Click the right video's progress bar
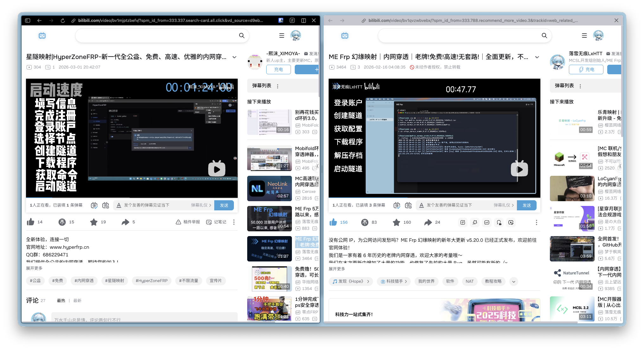 tap(434, 198)
